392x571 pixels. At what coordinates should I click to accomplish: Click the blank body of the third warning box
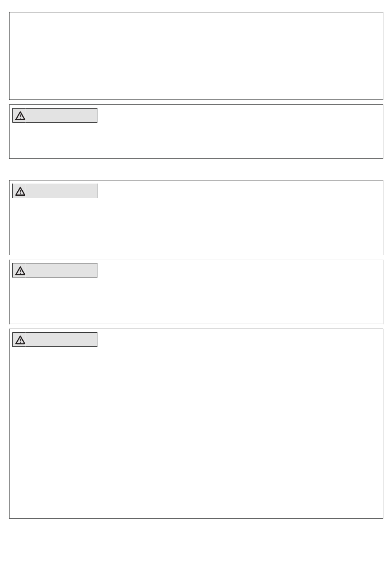click(196, 301)
